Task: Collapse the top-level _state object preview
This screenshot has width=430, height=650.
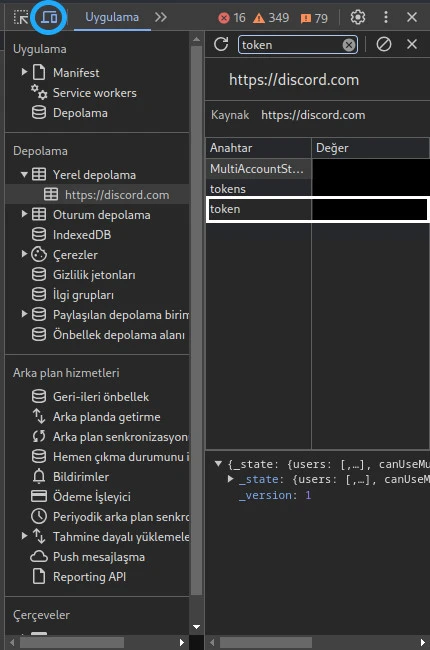Action: [219, 464]
